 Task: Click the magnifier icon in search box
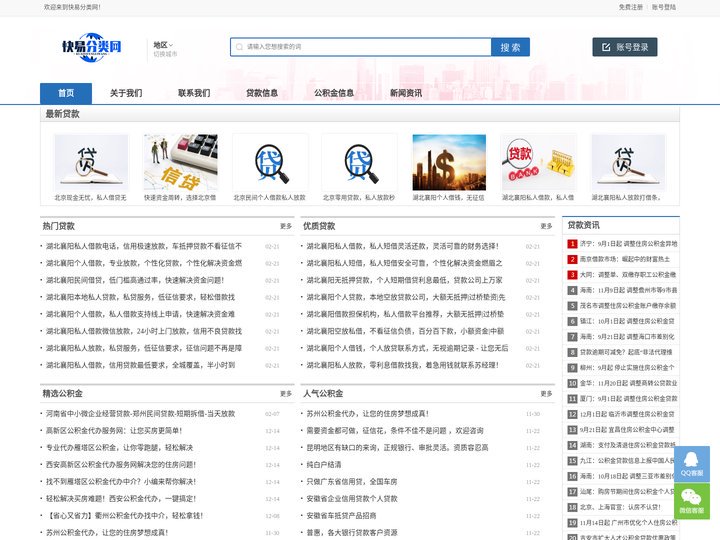point(239,47)
